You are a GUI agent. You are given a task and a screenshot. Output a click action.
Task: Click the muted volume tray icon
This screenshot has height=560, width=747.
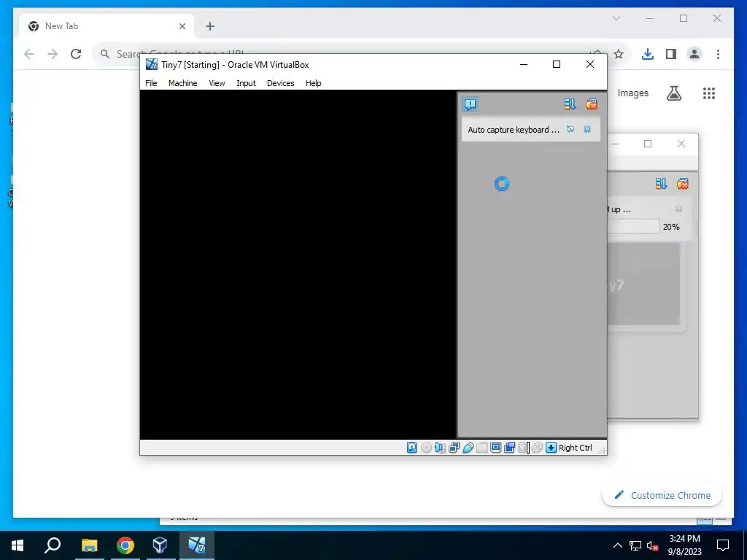pos(653,545)
